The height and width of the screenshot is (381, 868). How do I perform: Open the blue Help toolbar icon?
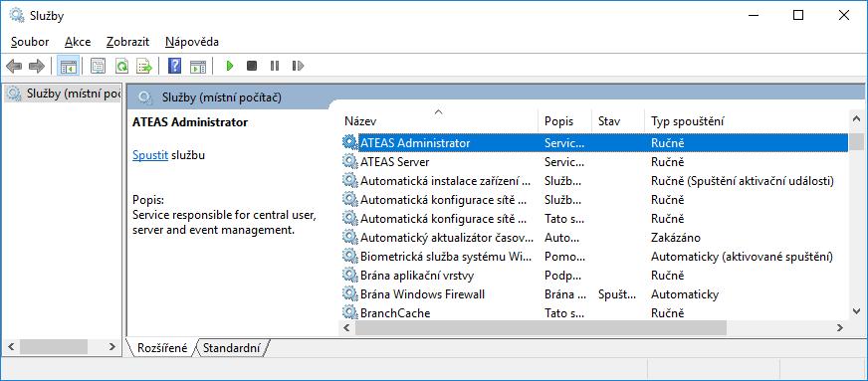point(174,67)
